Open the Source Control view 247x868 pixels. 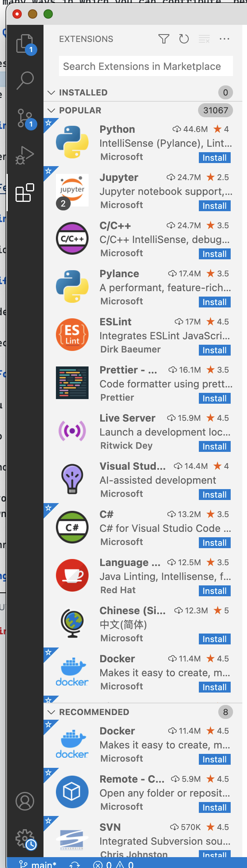click(x=24, y=118)
